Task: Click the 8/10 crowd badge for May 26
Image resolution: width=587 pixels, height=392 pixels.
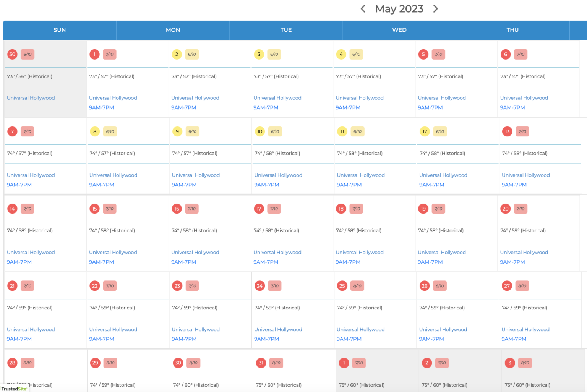Action: click(440, 286)
